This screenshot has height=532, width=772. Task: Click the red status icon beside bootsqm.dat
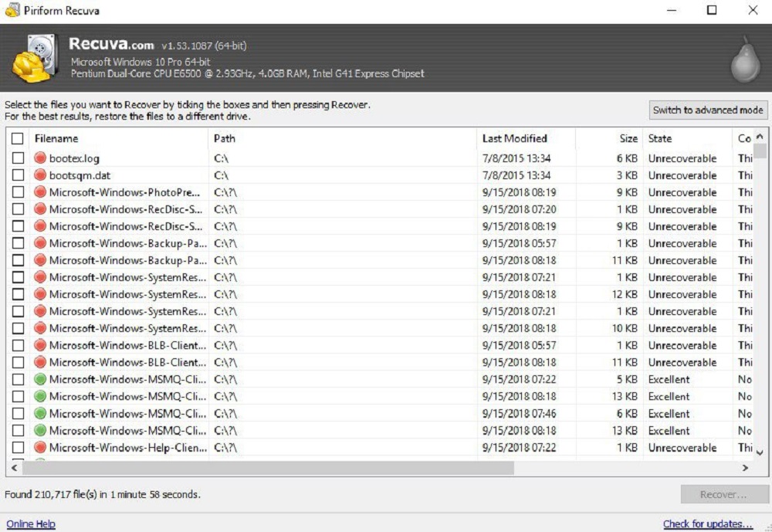(40, 175)
